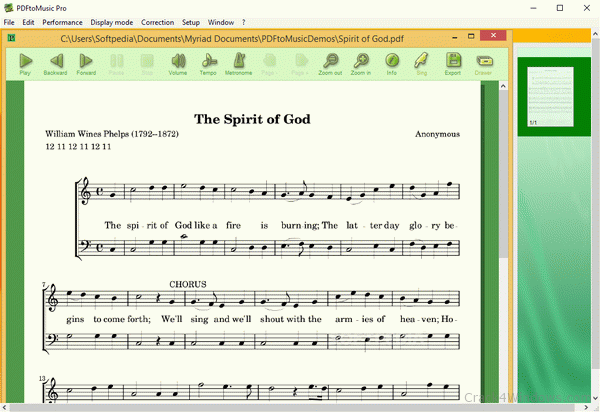Click the measure number 13 marker
600x412 pixels.
click(42, 378)
